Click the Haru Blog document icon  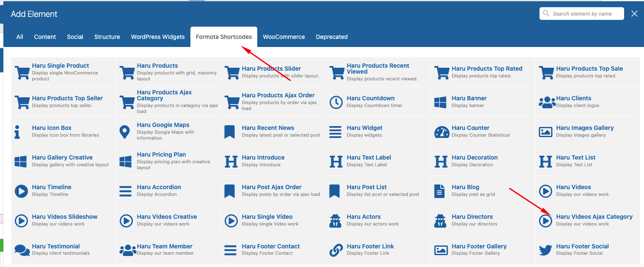pos(440,191)
